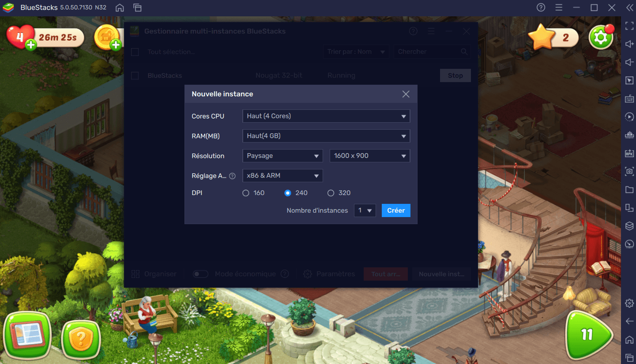The height and width of the screenshot is (364, 636).
Task: Open the BlueStacks home tab icon
Action: (120, 8)
